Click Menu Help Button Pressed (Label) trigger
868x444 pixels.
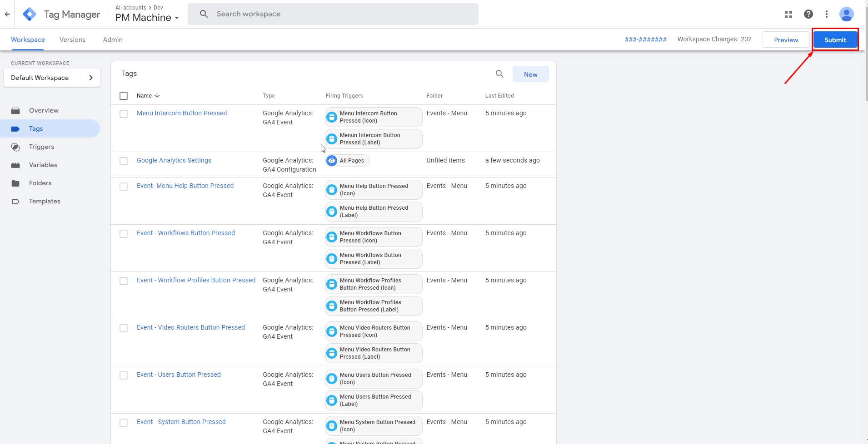(x=374, y=212)
